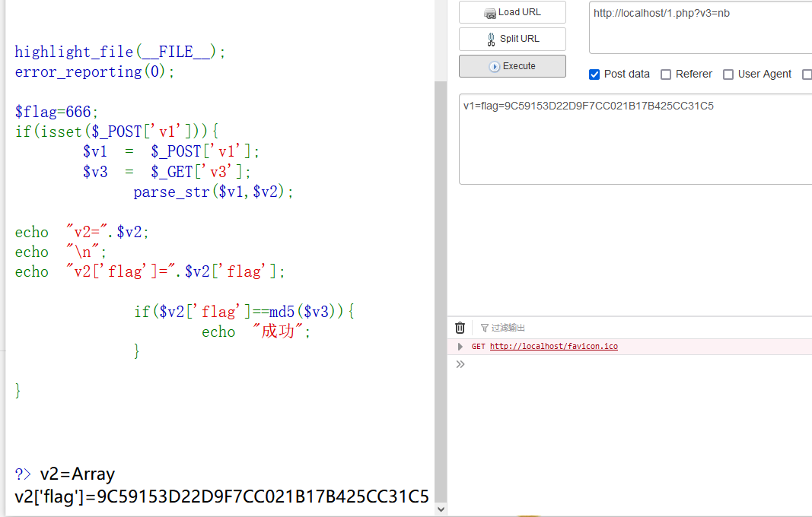812x517 pixels.
Task: Click the highlight_file(__FILE__) code line
Action: 119,52
